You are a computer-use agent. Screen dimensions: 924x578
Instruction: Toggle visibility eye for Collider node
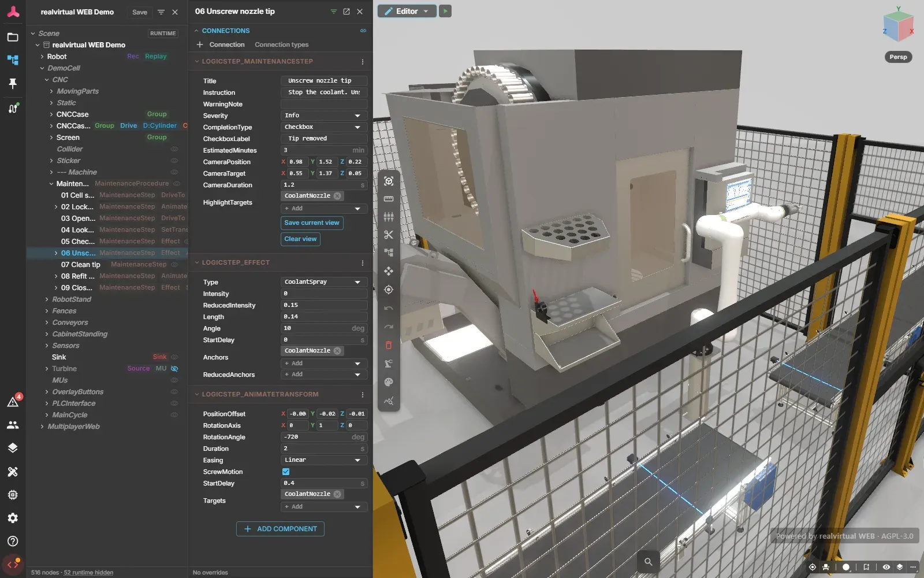(174, 149)
